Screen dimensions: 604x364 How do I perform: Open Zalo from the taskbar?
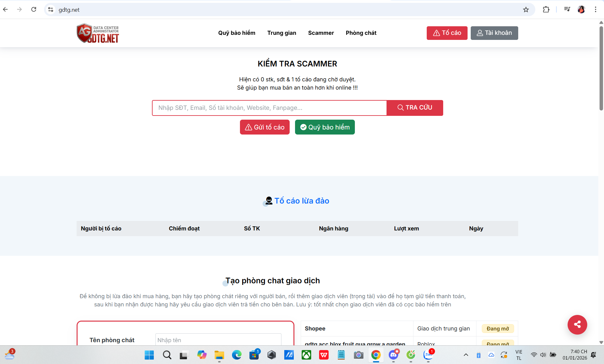(428, 355)
